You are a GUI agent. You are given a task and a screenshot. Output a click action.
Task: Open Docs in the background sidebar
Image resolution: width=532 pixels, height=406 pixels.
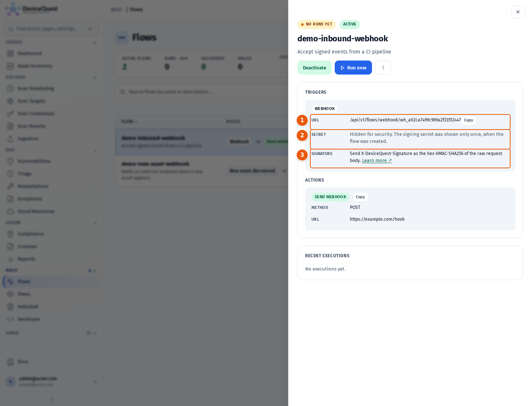coord(51,362)
